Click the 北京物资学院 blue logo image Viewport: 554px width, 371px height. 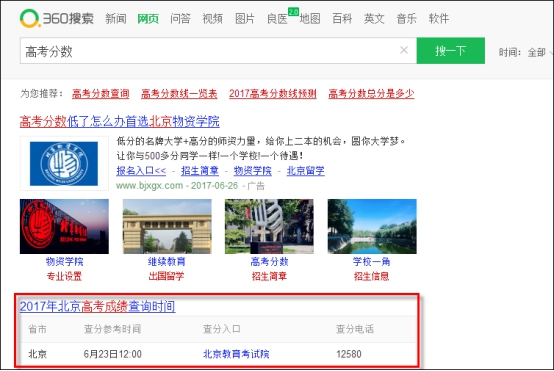coord(64,164)
